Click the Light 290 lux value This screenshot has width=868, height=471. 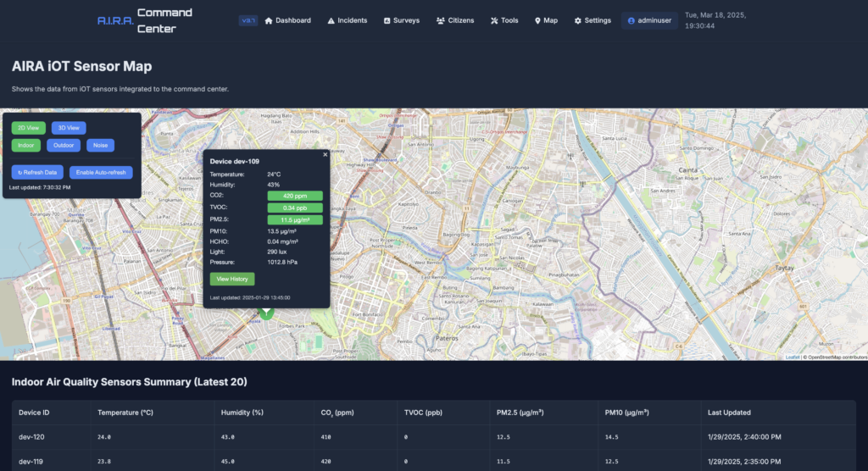tap(277, 252)
